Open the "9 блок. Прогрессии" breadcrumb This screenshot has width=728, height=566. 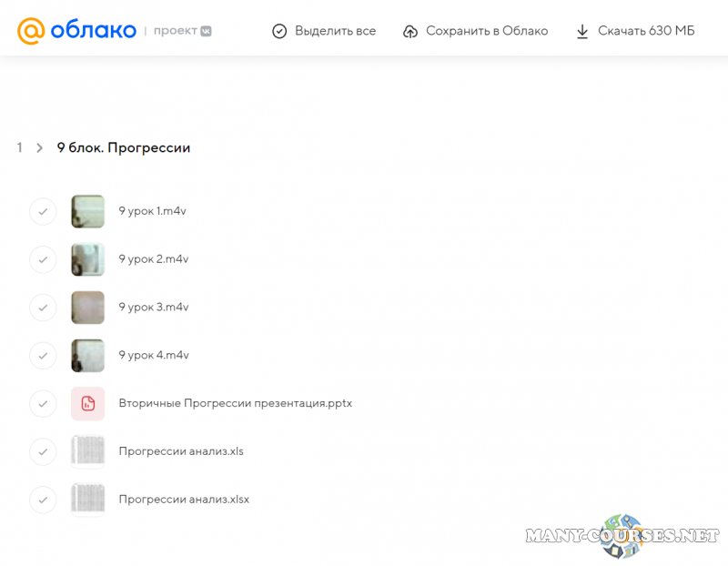coord(124,147)
